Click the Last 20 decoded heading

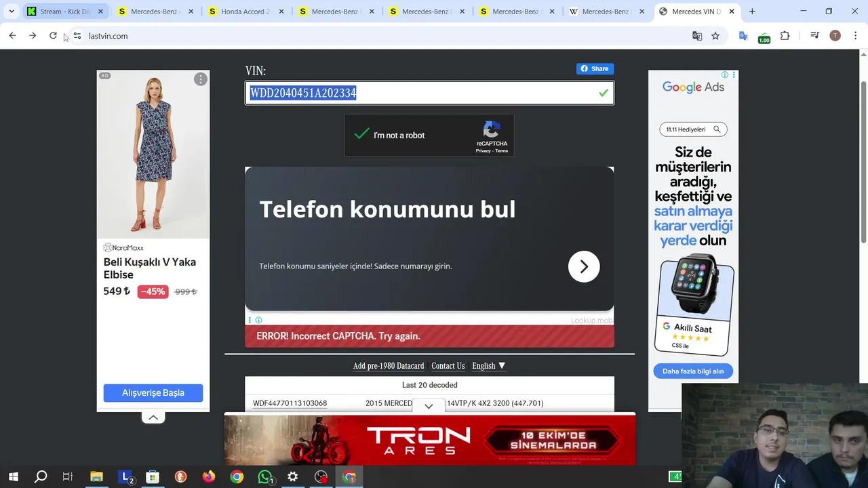point(429,385)
